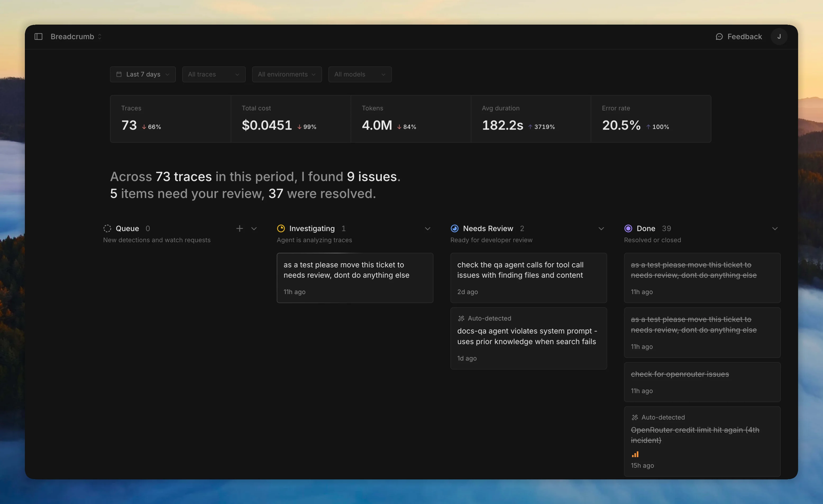Click the dashed circle icon beside Queue

107,228
